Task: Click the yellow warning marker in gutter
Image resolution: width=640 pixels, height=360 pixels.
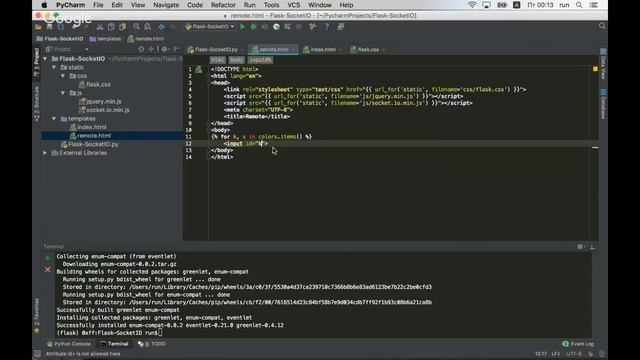Action: point(595,69)
